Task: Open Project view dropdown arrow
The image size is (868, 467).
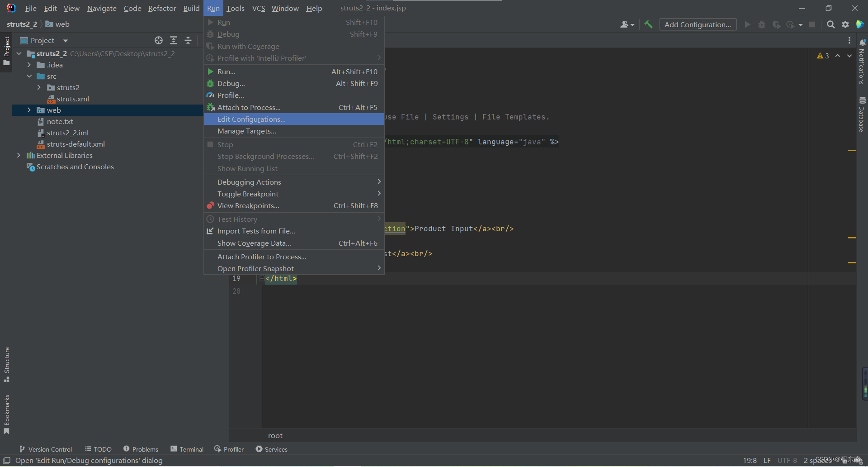Action: (x=66, y=40)
